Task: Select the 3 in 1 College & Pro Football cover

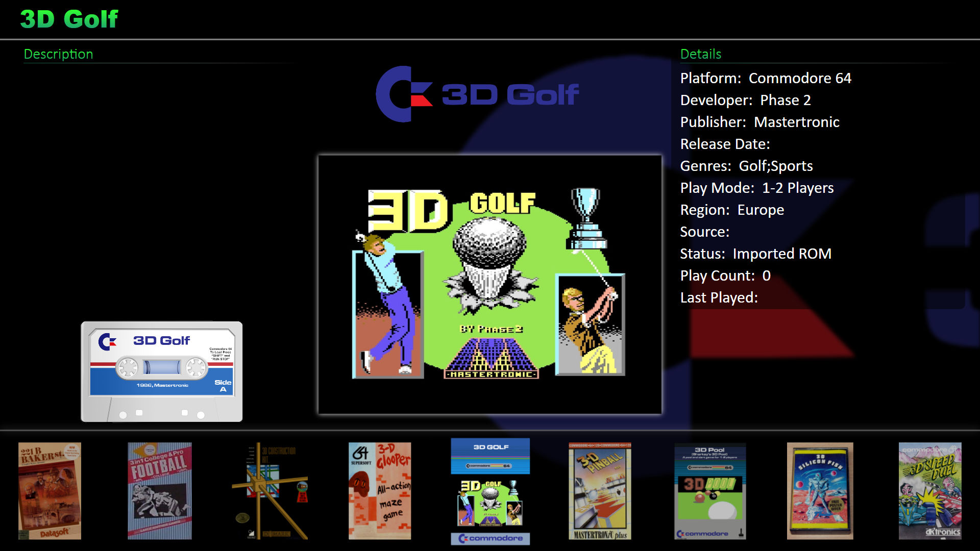Action: [160, 491]
